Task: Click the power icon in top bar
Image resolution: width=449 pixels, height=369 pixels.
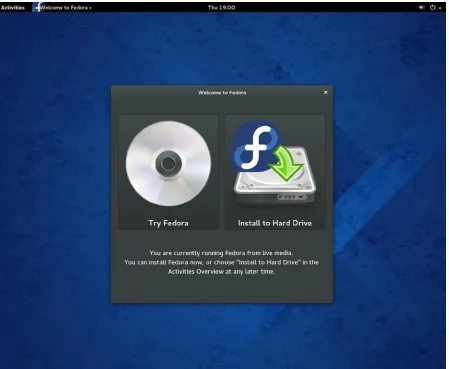Action: point(433,7)
